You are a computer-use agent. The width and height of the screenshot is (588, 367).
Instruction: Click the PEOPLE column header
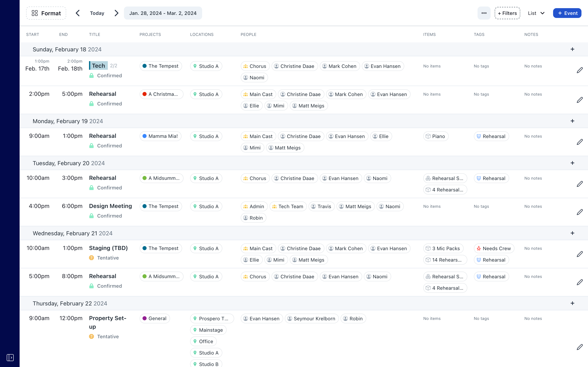pyautogui.click(x=248, y=34)
